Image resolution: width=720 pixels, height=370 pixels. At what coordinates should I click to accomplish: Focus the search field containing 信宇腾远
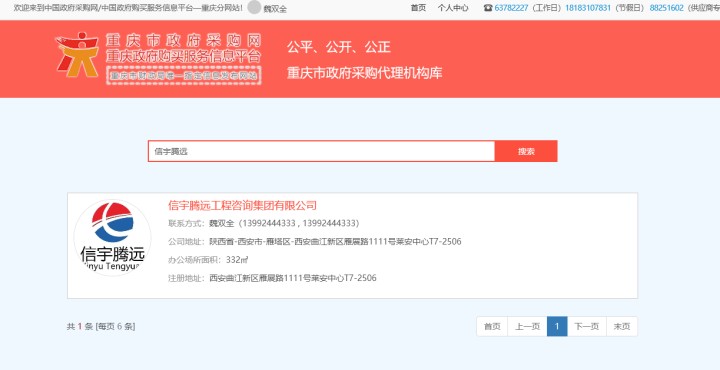pos(321,151)
